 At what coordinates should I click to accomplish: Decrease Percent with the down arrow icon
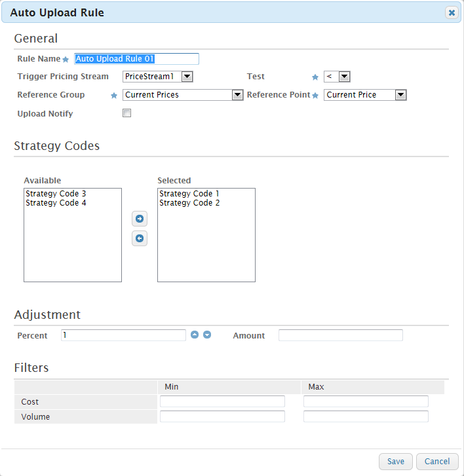coord(207,335)
